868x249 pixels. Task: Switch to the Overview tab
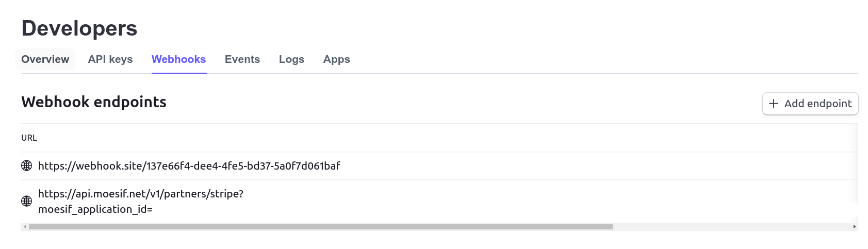(x=45, y=59)
